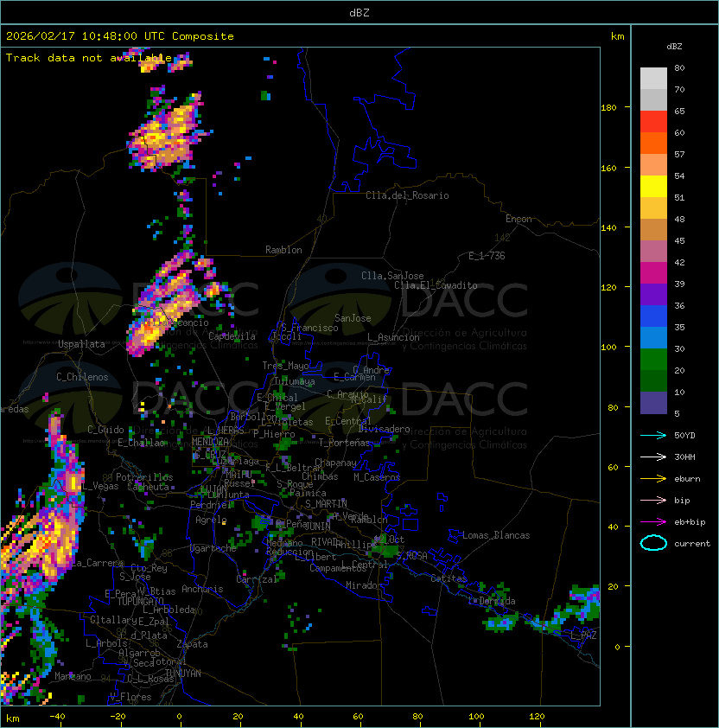
Task: Pick the light gray top swatch in dBZ scale
Action: [x=653, y=79]
